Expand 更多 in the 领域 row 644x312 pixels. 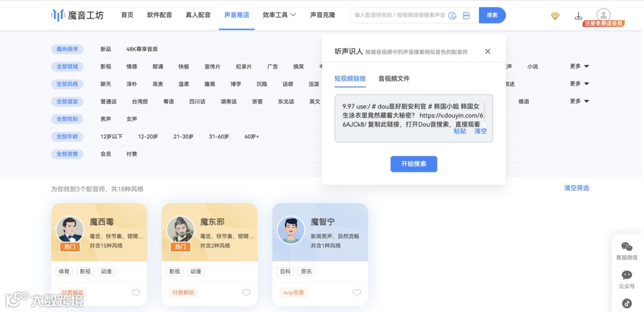(x=579, y=66)
